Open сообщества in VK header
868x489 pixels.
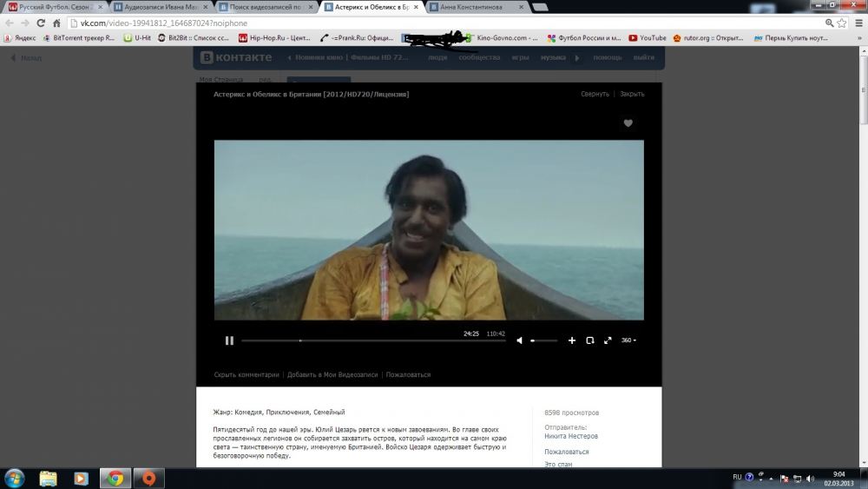(x=479, y=57)
